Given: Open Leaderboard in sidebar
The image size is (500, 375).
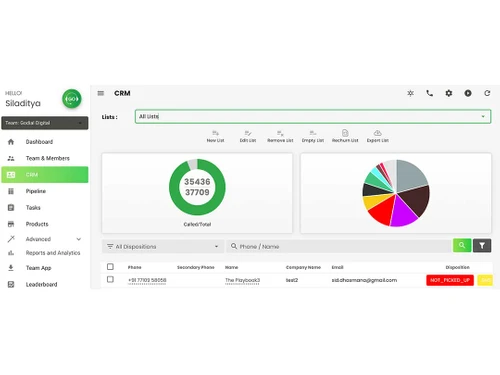Looking at the screenshot, I should 45,284.
